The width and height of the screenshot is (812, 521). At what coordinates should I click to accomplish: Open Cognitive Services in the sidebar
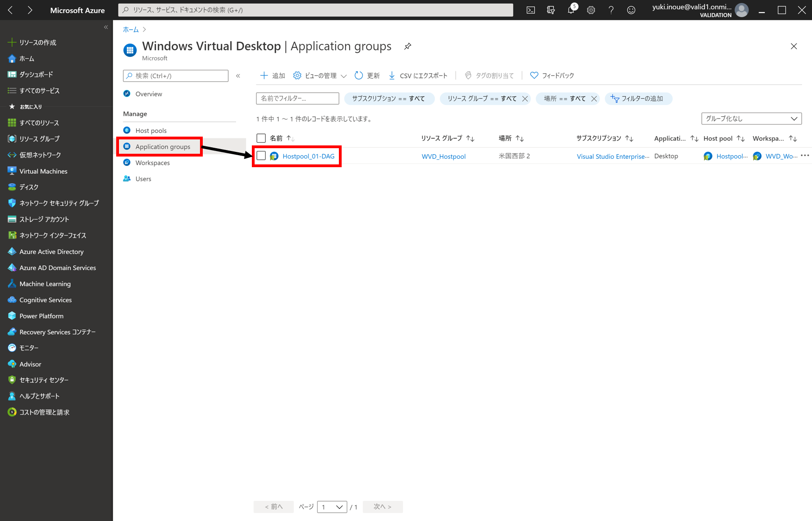[45, 300]
